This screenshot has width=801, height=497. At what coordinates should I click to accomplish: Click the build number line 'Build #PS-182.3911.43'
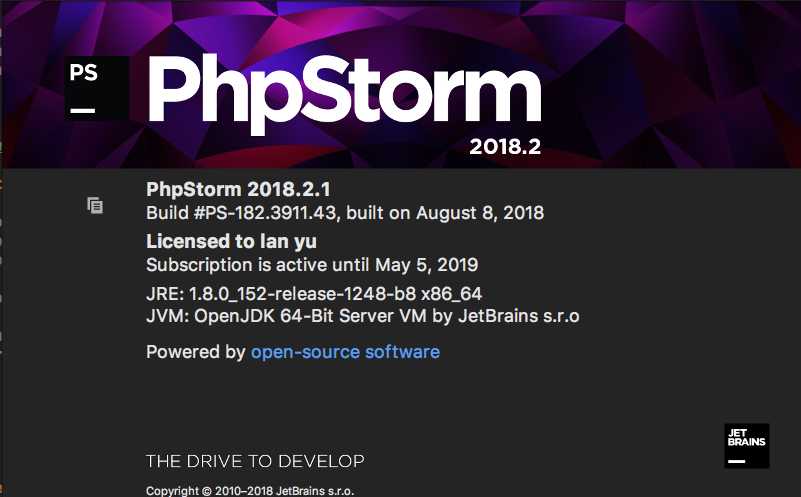click(345, 213)
